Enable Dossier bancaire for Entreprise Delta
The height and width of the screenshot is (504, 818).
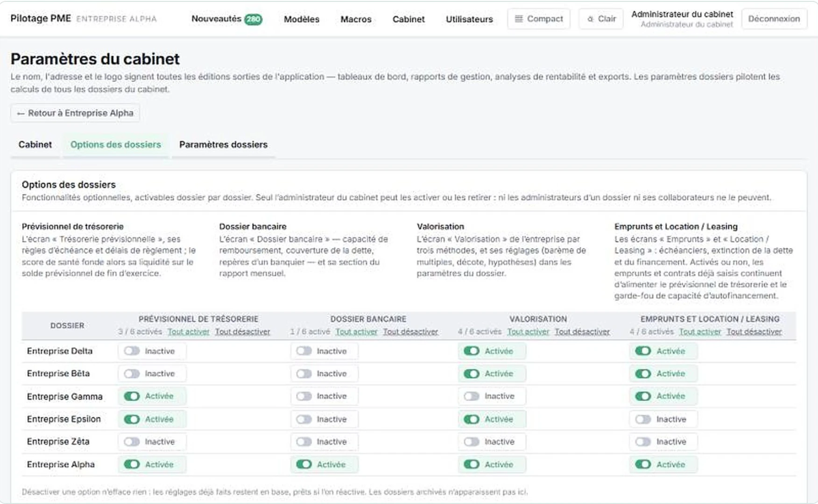[324, 351]
